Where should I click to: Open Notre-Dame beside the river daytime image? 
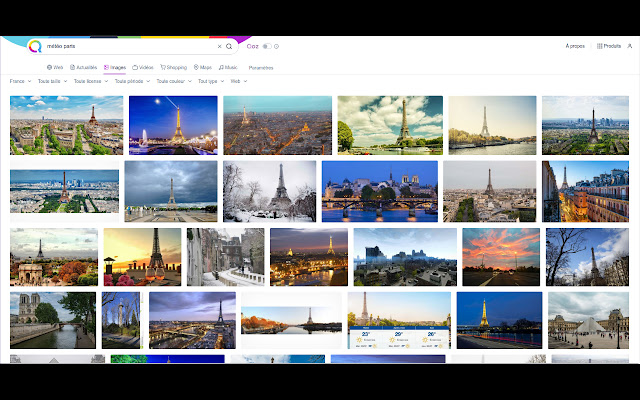[53, 320]
